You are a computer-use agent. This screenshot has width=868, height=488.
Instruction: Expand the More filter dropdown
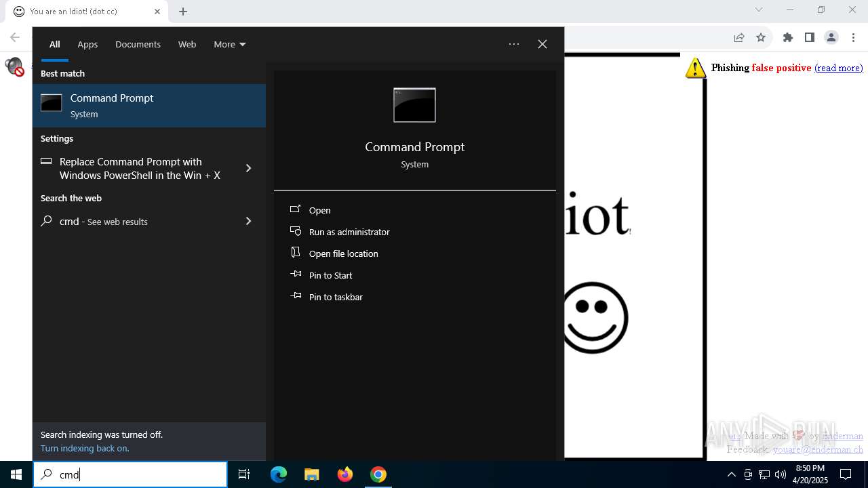pos(230,44)
